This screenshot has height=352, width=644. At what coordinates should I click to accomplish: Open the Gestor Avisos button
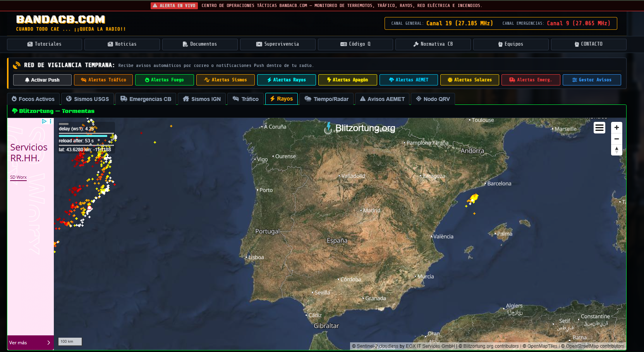pos(592,80)
